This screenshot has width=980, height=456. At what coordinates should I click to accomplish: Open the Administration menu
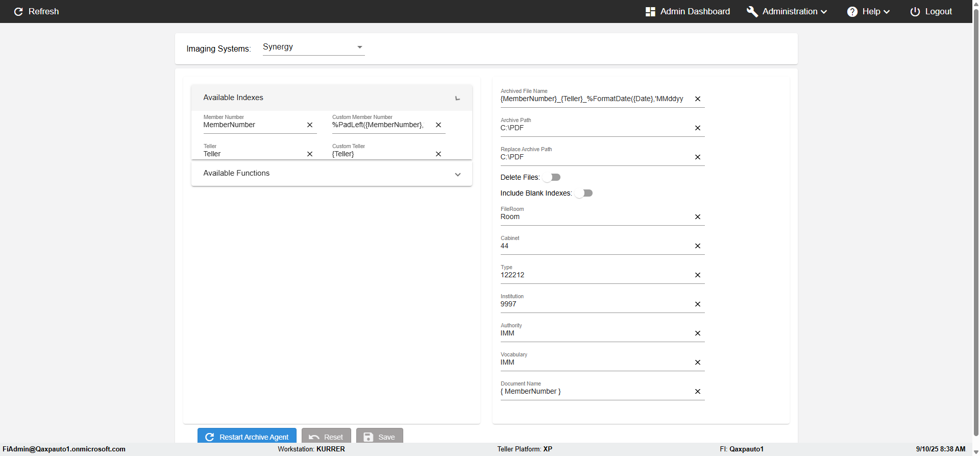787,12
